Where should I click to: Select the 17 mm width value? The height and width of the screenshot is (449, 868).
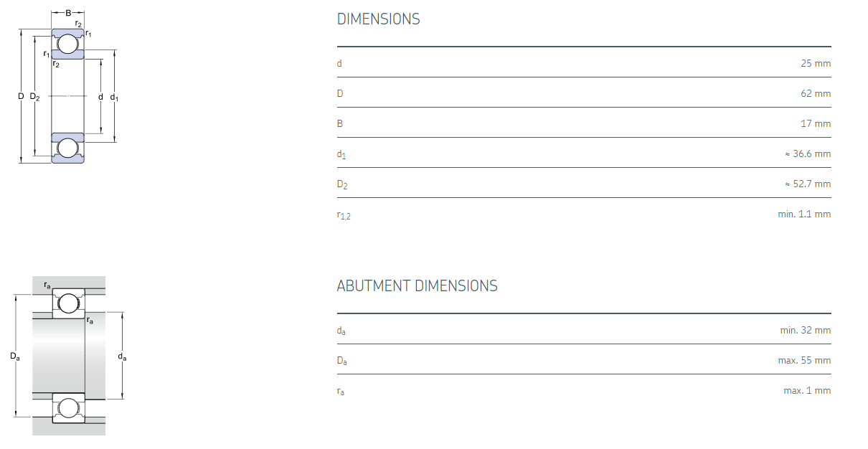point(816,124)
